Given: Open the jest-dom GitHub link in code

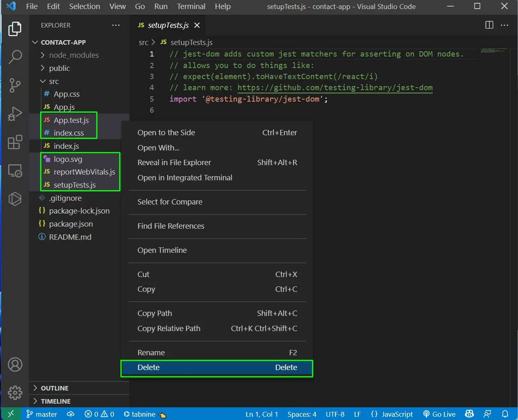Looking at the screenshot, I should point(335,88).
